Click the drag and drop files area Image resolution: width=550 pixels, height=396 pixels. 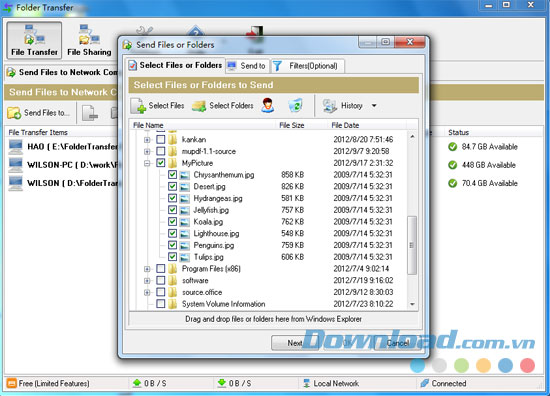pyautogui.click(x=274, y=319)
